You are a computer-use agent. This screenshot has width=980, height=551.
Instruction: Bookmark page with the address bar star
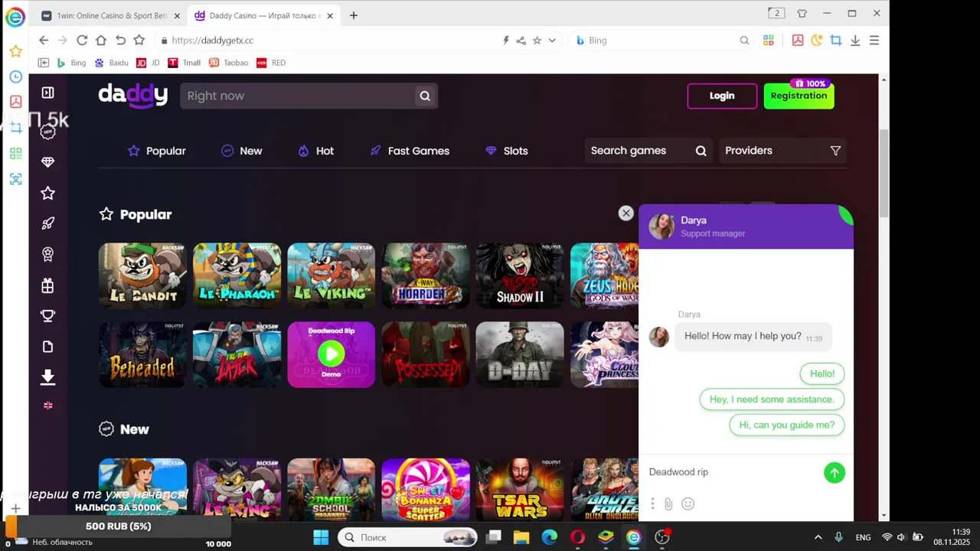[x=537, y=41]
